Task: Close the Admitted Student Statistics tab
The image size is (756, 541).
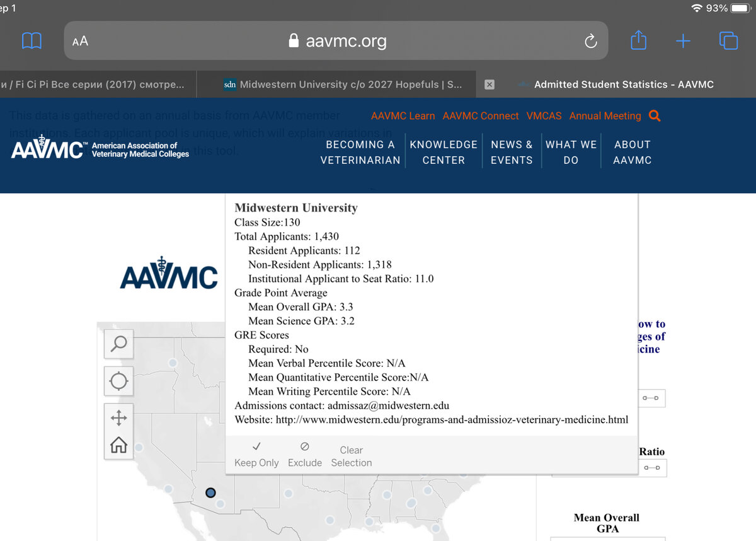Action: point(490,84)
